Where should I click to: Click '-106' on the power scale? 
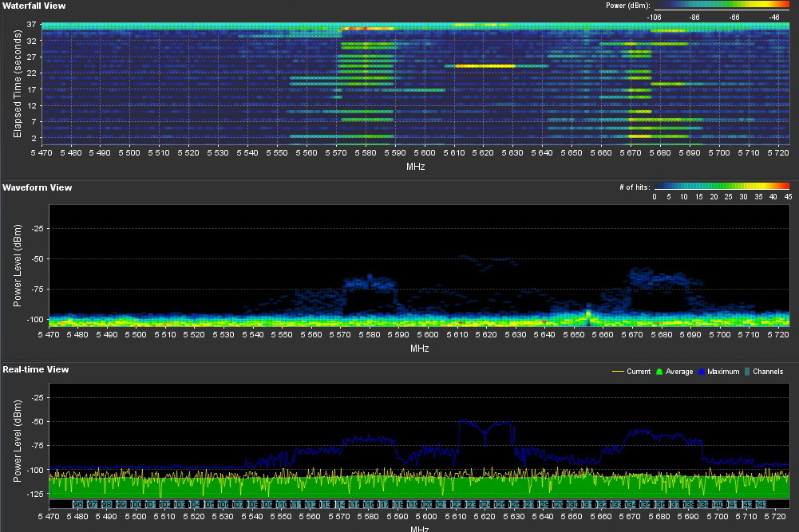pyautogui.click(x=654, y=18)
